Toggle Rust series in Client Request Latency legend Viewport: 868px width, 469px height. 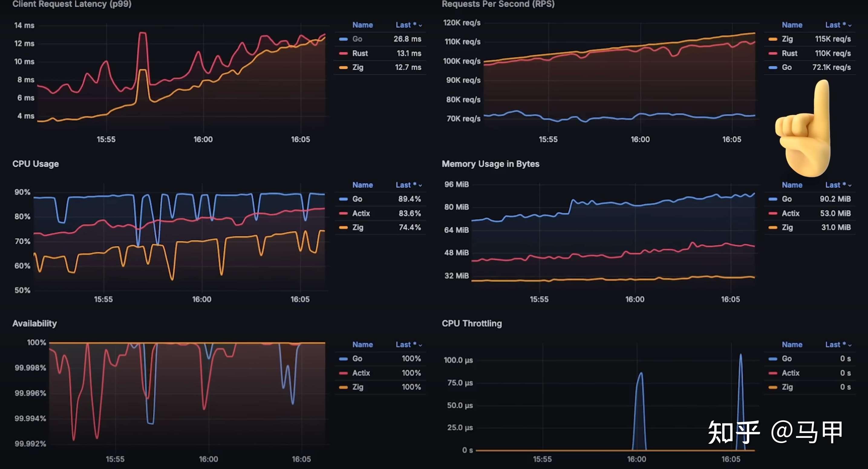coord(360,53)
